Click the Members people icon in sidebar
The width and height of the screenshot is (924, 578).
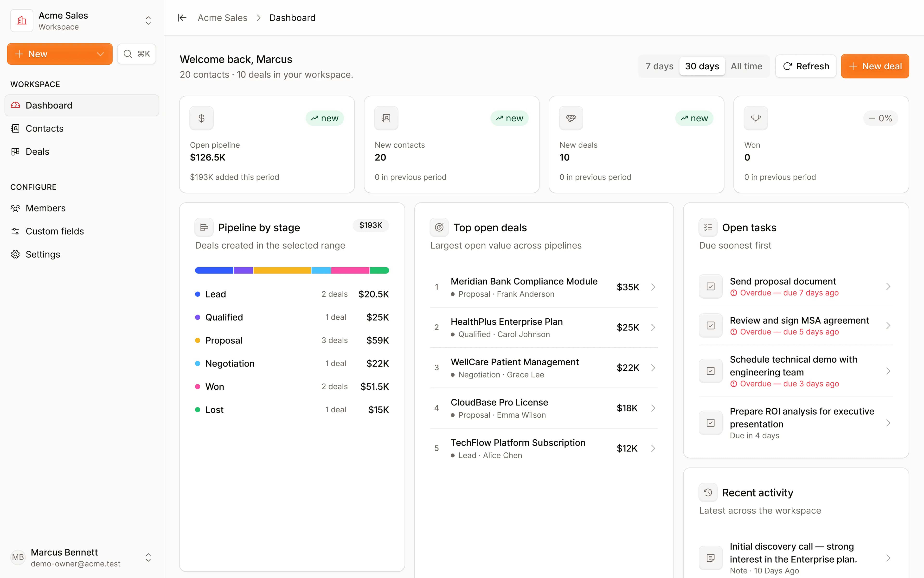[15, 208]
